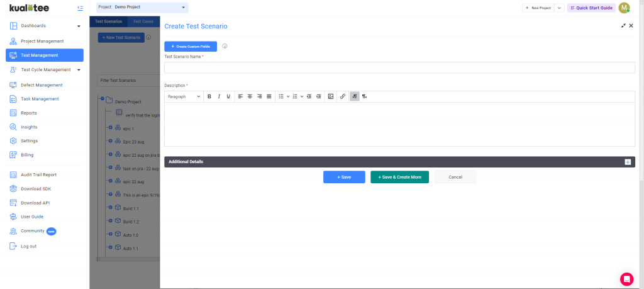Open bulleted list style dropdown arrow
This screenshot has height=289, width=644.
pyautogui.click(x=288, y=96)
